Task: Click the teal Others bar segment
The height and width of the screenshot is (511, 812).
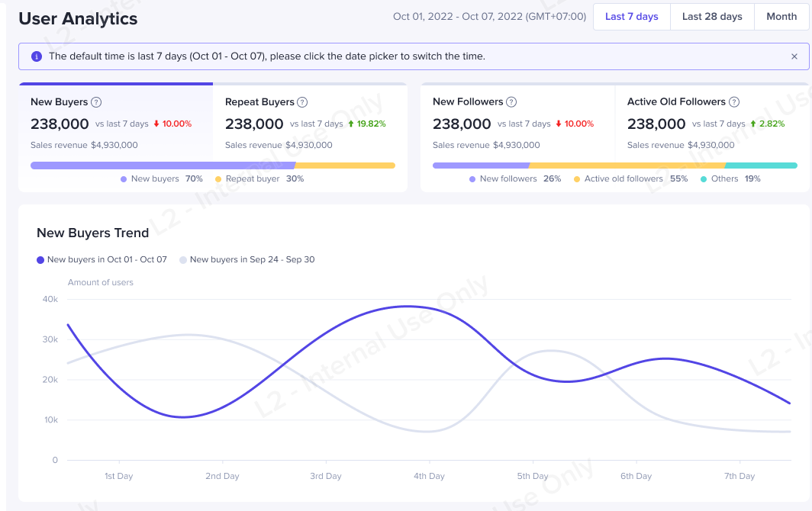Action: coord(761,166)
